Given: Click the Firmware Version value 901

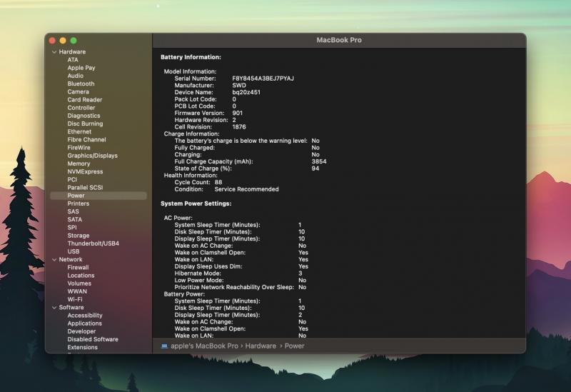Looking at the screenshot, I should coord(238,114).
